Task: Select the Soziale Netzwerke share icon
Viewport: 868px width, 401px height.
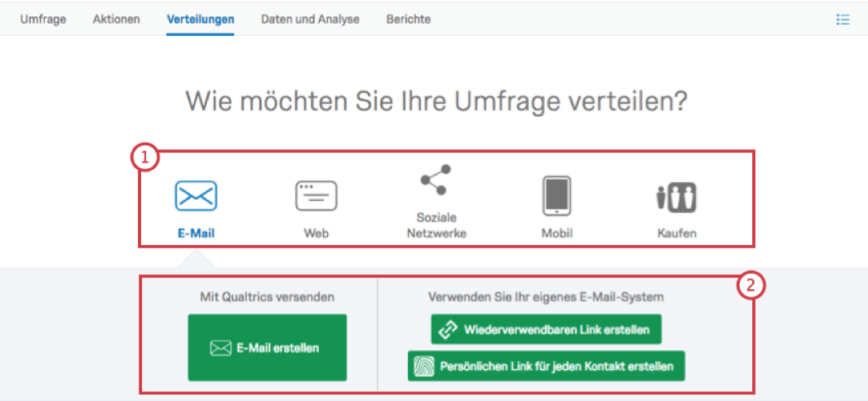Action: (x=436, y=180)
